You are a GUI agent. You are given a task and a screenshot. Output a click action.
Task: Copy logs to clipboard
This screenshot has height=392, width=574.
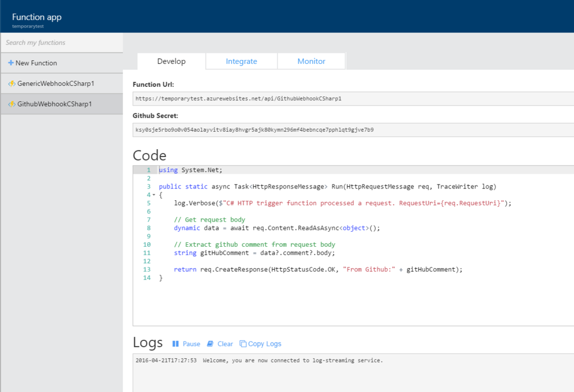tap(260, 343)
